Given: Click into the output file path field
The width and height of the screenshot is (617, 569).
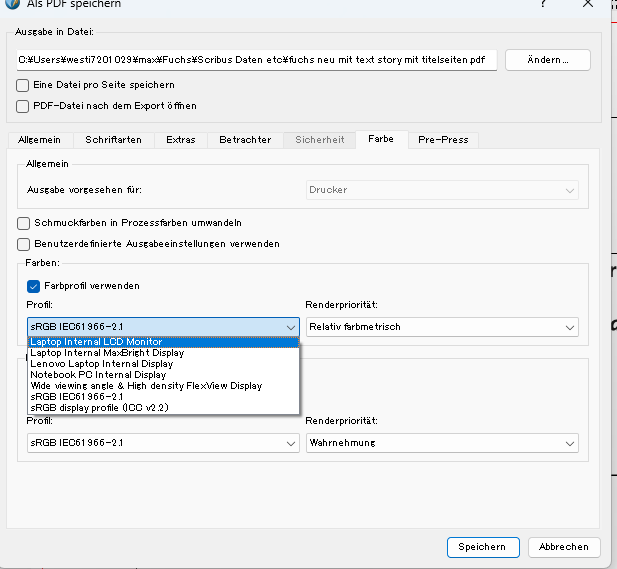Looking at the screenshot, I should pyautogui.click(x=257, y=59).
